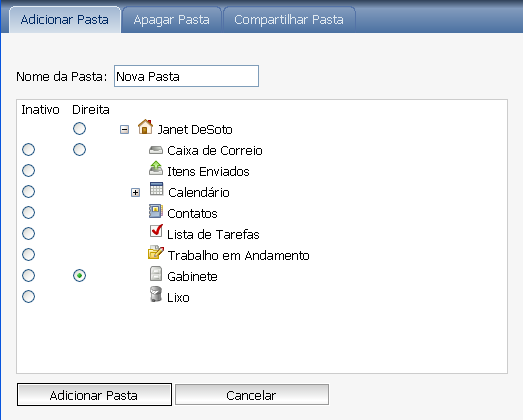Expand the Calendário tree node

tap(135, 192)
